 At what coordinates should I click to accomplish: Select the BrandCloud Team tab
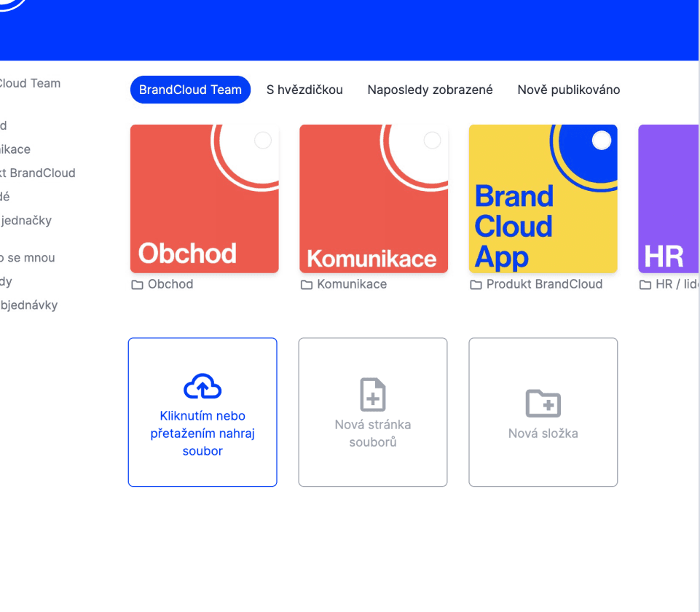(190, 90)
